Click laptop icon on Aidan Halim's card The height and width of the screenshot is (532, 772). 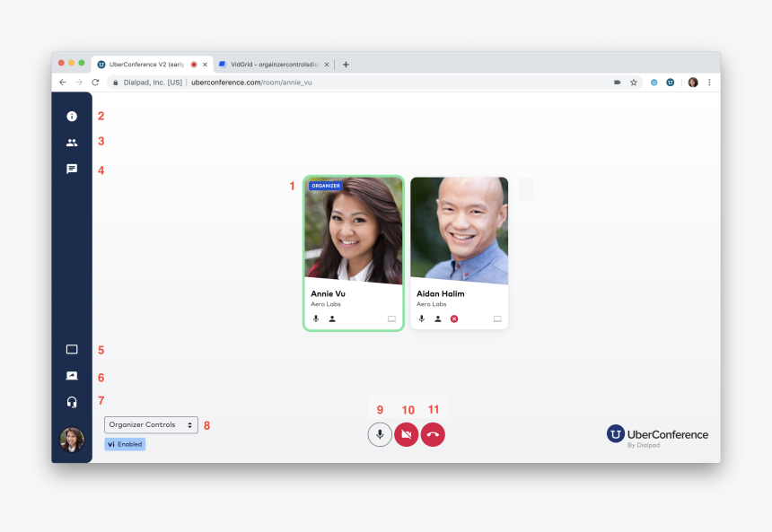pyautogui.click(x=497, y=318)
